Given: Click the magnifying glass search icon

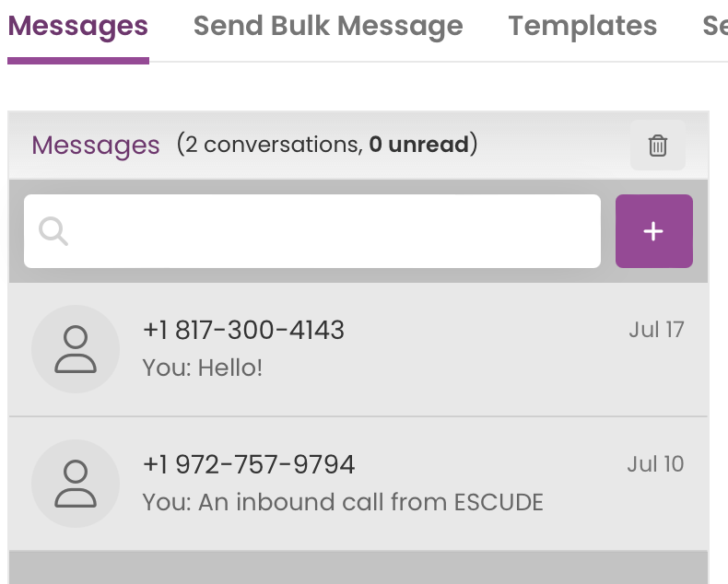Looking at the screenshot, I should (x=53, y=231).
